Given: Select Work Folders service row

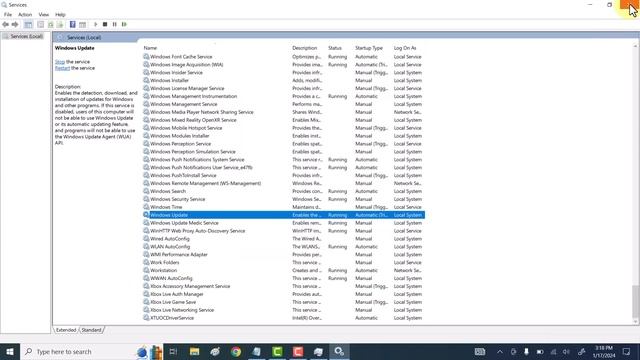Looking at the screenshot, I should (x=284, y=262).
